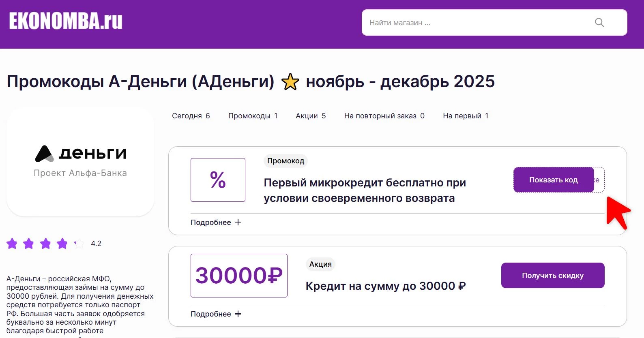The image size is (644, 338).
Task: Click the 'Проект Альфа-Банка' caption
Action: coord(80,173)
